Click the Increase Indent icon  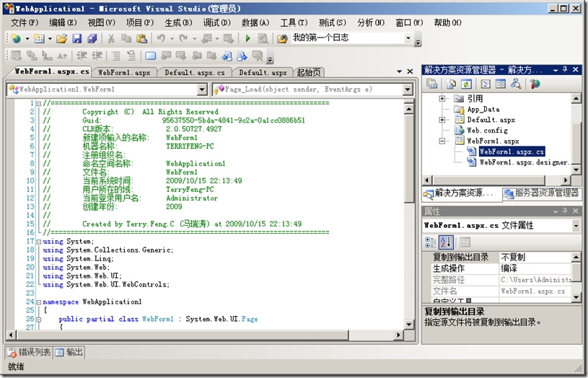[97, 56]
